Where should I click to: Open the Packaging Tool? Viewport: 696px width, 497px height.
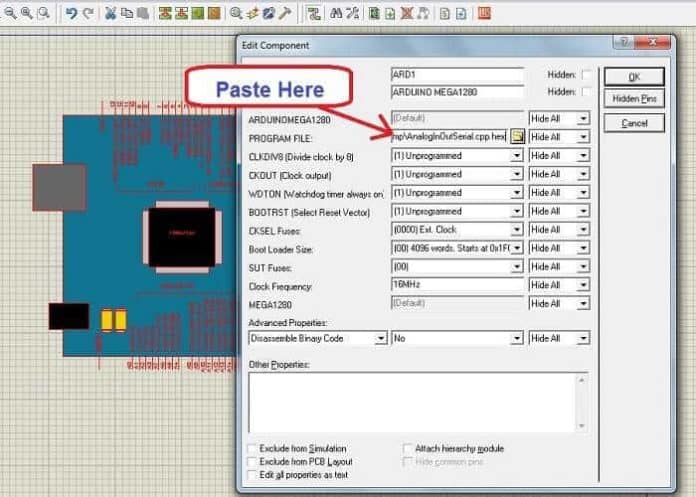click(x=268, y=13)
